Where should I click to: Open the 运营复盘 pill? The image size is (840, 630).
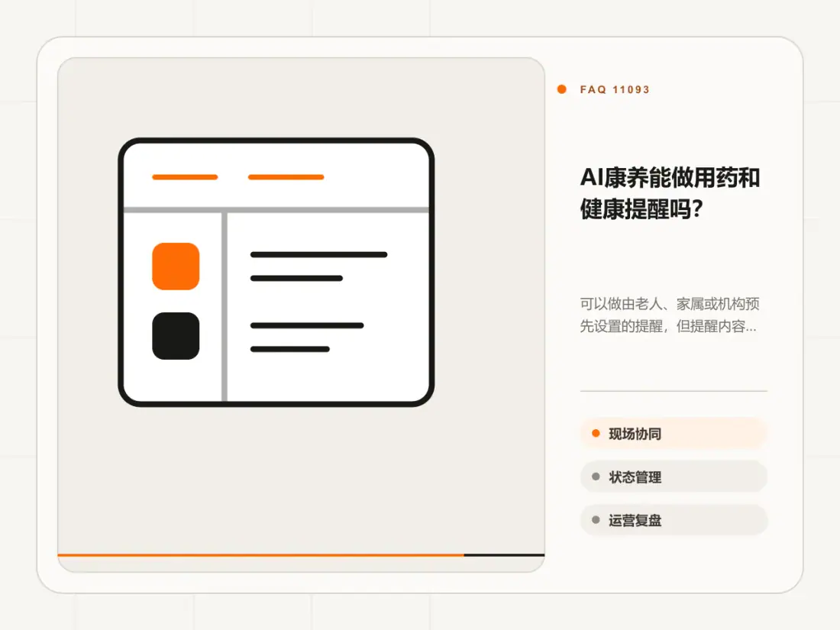point(674,520)
